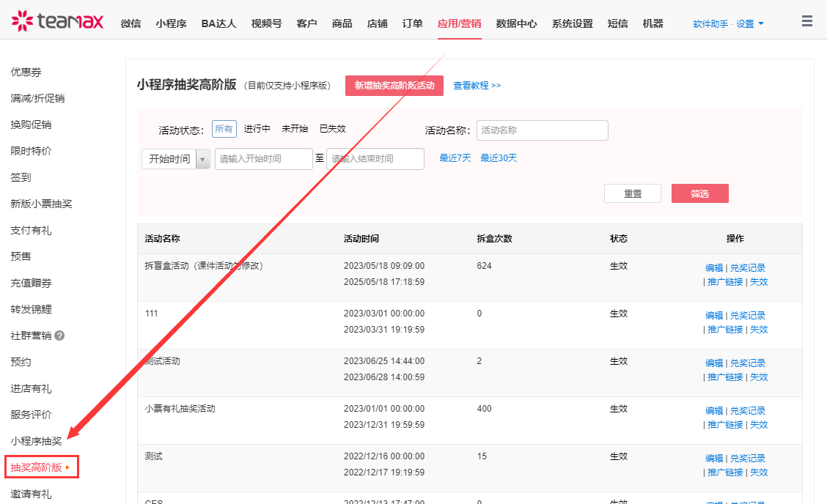Open the 查看教程 tutorial link
The height and width of the screenshot is (504, 827).
pyautogui.click(x=477, y=86)
